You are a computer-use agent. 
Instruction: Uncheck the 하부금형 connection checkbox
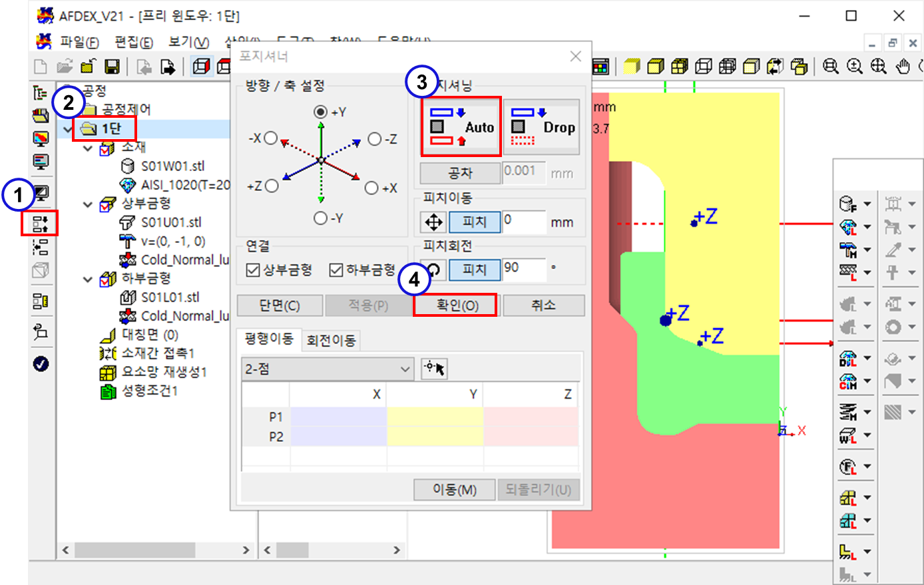(x=336, y=270)
